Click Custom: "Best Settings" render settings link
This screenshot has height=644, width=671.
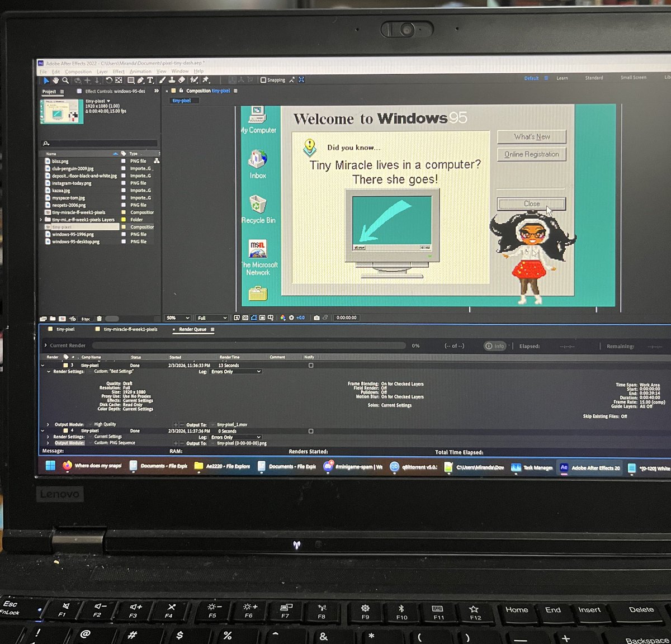114,371
